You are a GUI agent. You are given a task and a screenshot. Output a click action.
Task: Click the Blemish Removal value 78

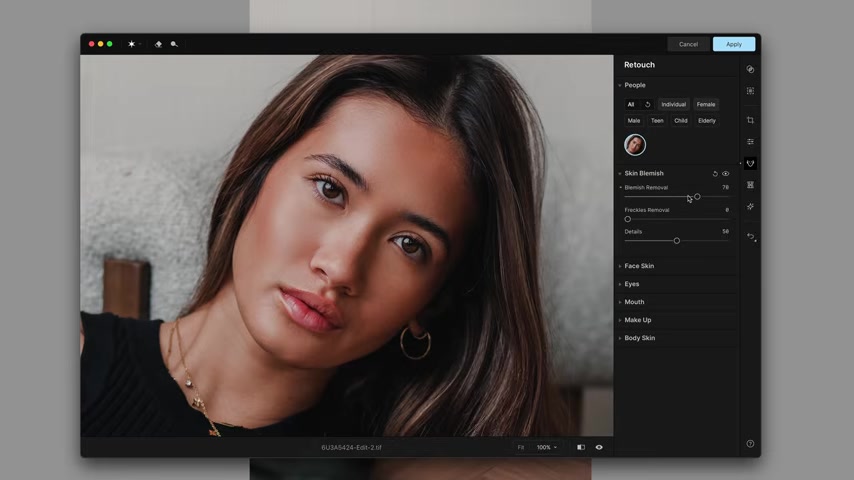pyautogui.click(x=725, y=187)
